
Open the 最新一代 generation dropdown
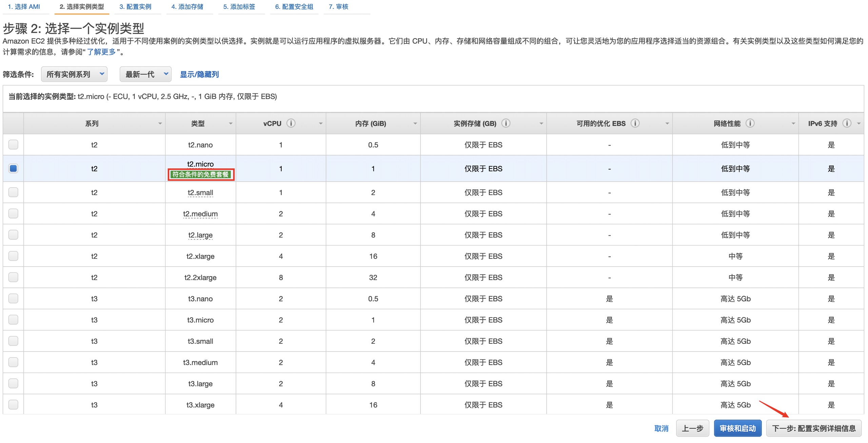pos(145,74)
